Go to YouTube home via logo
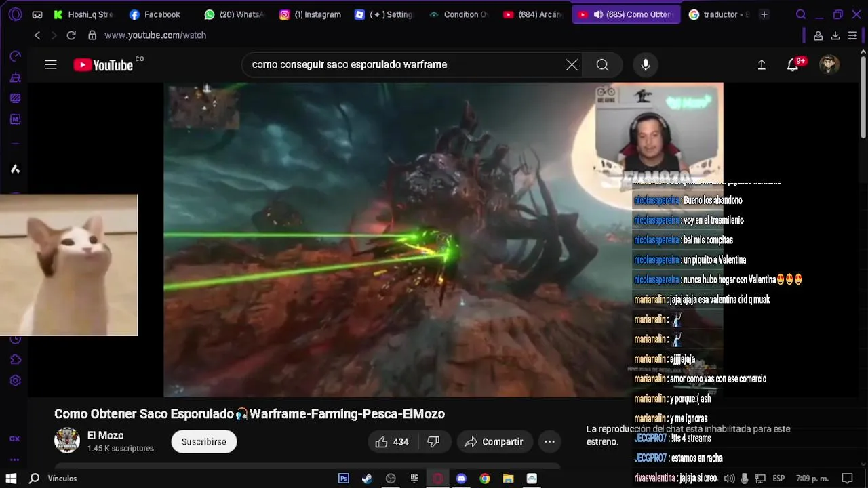868x488 pixels. [x=104, y=65]
